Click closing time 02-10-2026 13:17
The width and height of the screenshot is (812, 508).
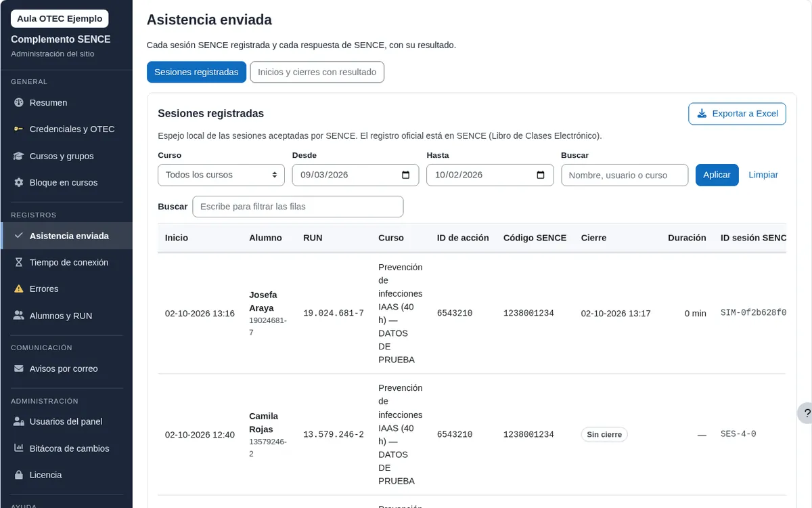coord(616,314)
